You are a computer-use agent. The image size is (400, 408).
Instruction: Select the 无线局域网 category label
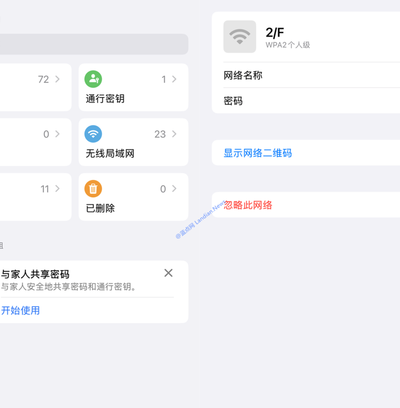click(x=110, y=153)
